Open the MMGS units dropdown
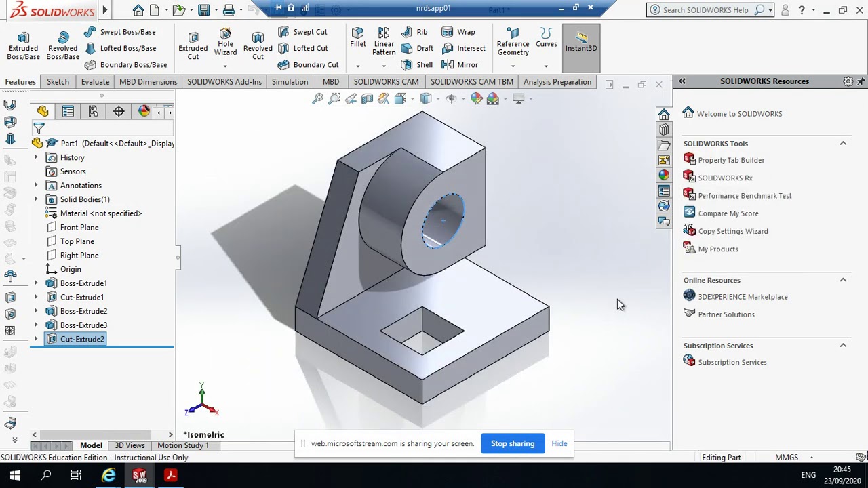Image resolution: width=868 pixels, height=488 pixels. [x=811, y=457]
